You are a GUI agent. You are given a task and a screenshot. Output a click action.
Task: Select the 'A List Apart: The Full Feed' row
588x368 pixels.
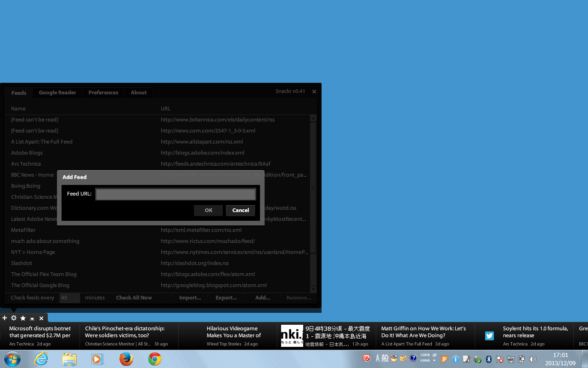tap(158, 142)
